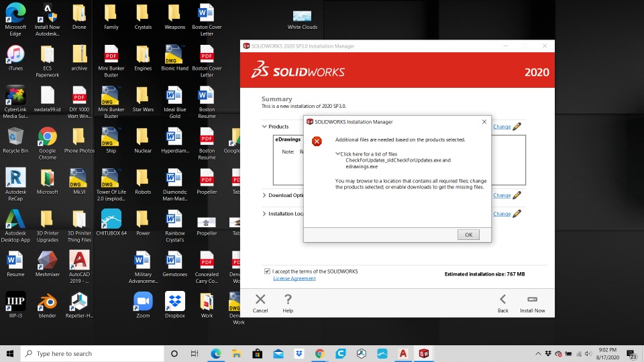Screen dimensions: 644x362
Task: Select the Microsoft Edge desktop icon
Action: [15, 19]
